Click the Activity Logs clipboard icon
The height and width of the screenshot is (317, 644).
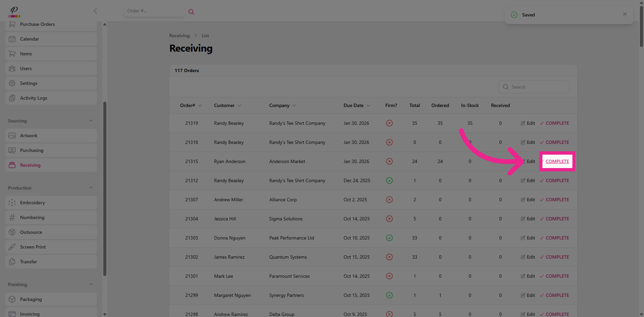pos(12,98)
